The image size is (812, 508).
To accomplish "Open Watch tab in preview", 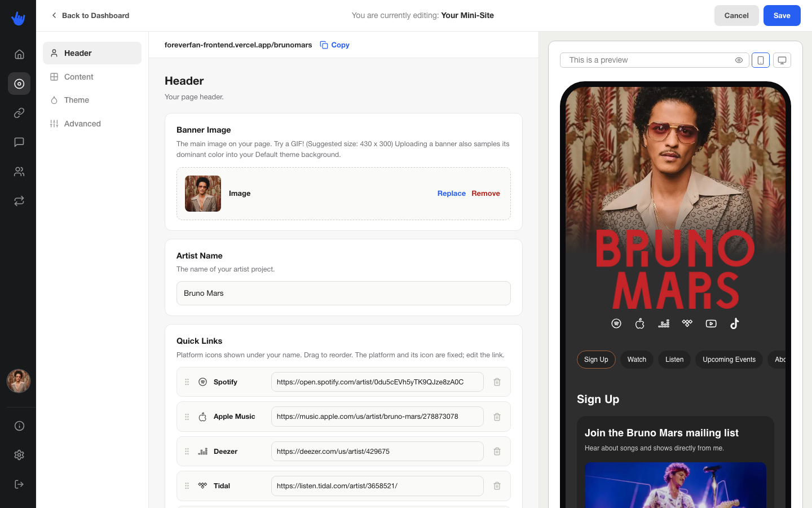I will point(637,360).
